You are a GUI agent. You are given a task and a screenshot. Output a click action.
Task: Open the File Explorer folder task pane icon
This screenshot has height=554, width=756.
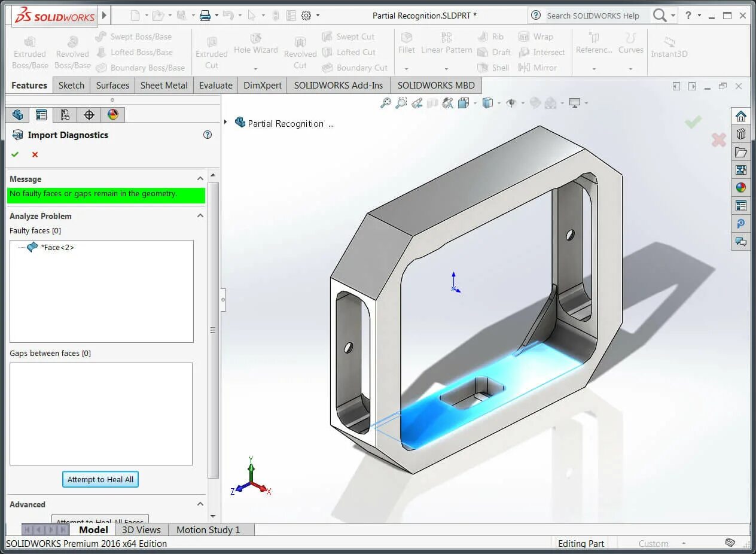pos(741,152)
